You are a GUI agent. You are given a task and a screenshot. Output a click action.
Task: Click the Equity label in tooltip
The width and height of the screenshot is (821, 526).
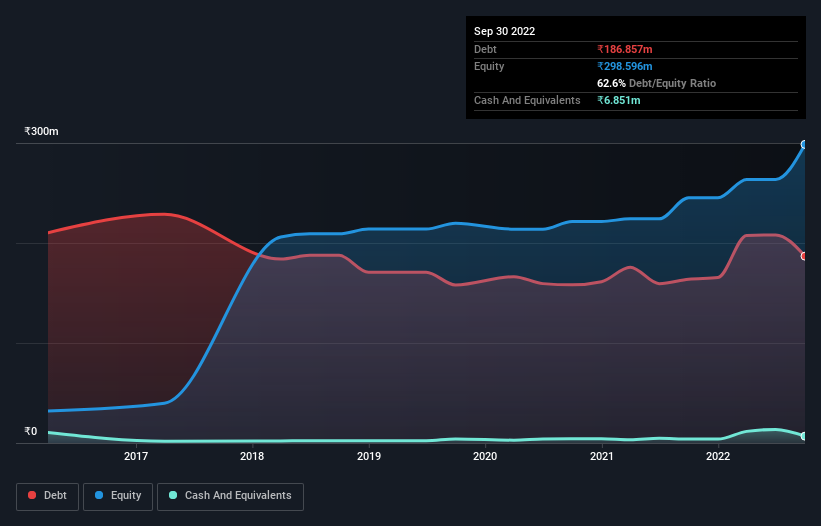coord(489,66)
